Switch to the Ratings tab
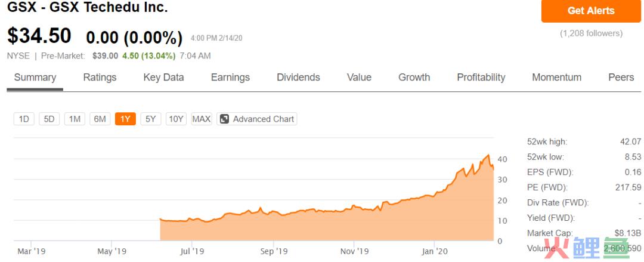Screen dimensions: 644x262 100,78
